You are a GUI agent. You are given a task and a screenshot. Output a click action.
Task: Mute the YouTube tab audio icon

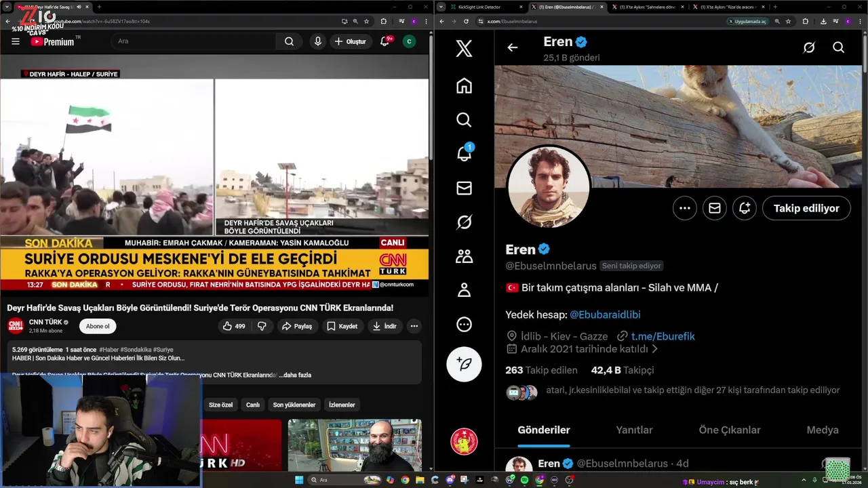tap(79, 7)
